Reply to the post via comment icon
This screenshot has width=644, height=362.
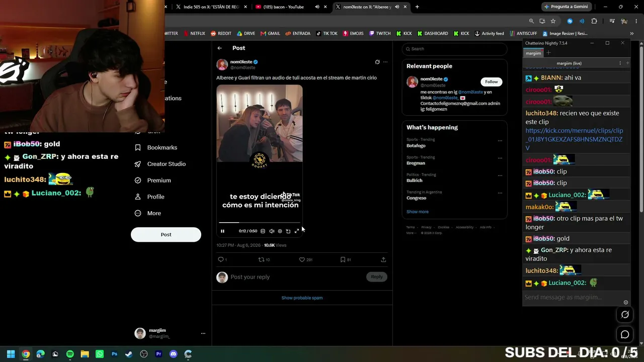[x=220, y=259]
